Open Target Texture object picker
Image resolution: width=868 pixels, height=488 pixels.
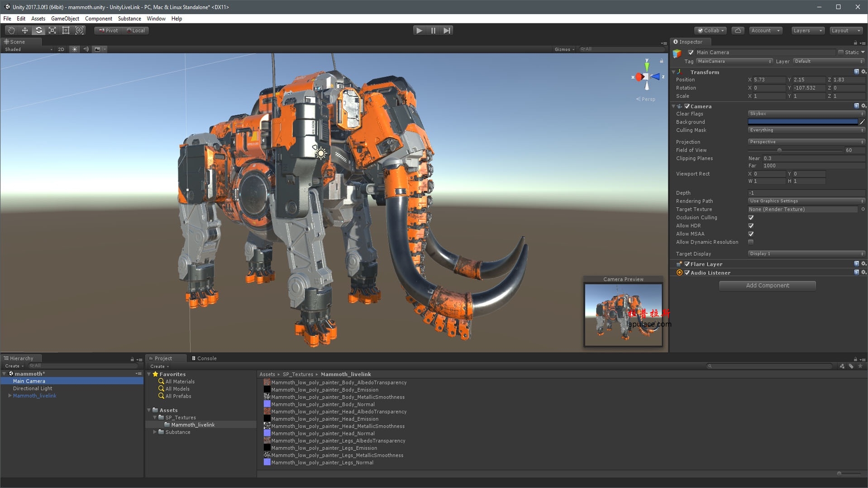click(863, 209)
